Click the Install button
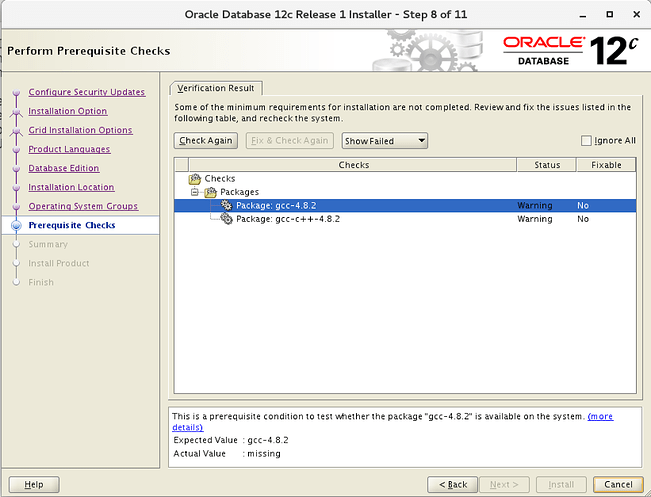 click(561, 485)
